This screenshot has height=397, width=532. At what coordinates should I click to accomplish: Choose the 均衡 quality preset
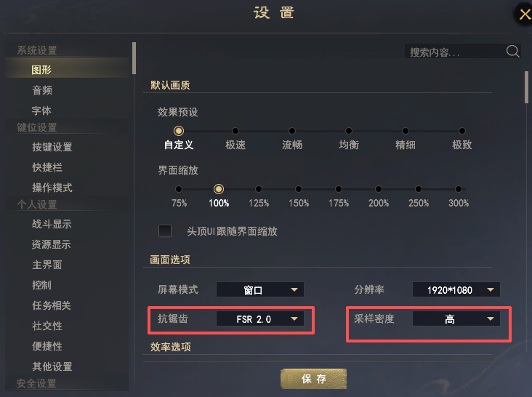pyautogui.click(x=349, y=131)
